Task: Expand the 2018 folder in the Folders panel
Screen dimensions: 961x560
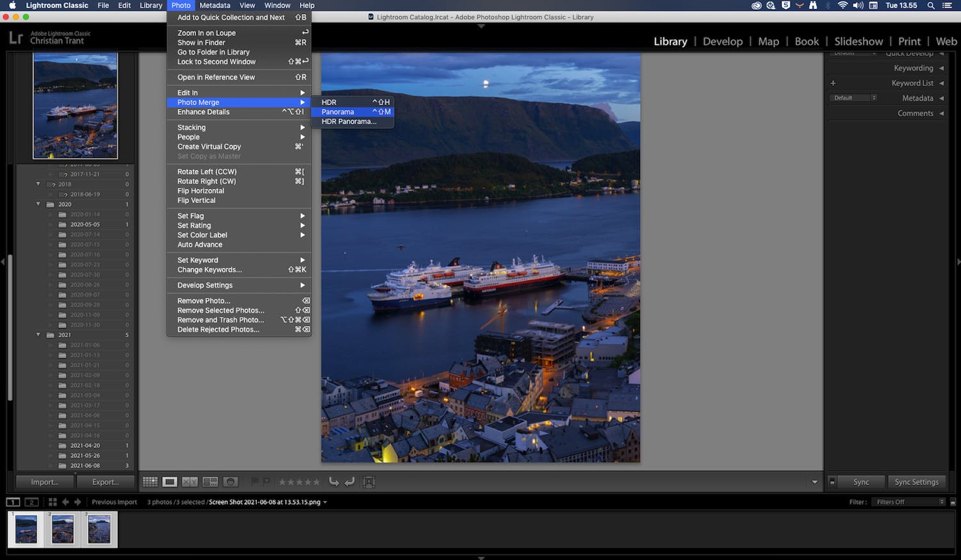Action: click(38, 184)
